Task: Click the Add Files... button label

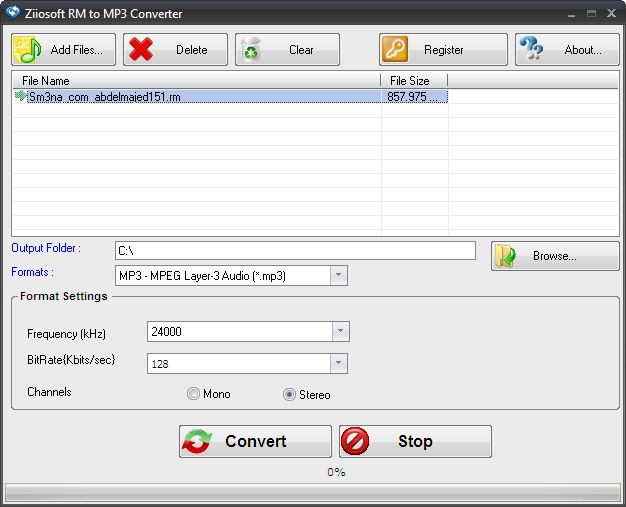Action: [x=76, y=50]
